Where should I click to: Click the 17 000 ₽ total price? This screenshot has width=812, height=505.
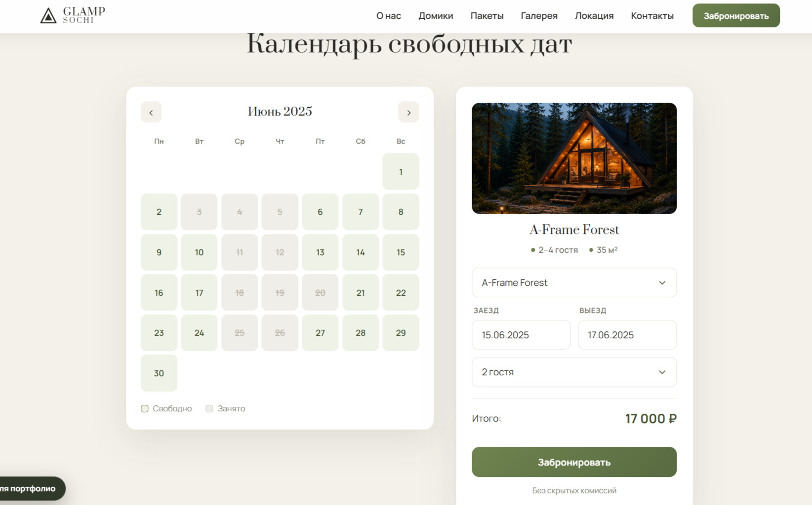pyautogui.click(x=650, y=419)
